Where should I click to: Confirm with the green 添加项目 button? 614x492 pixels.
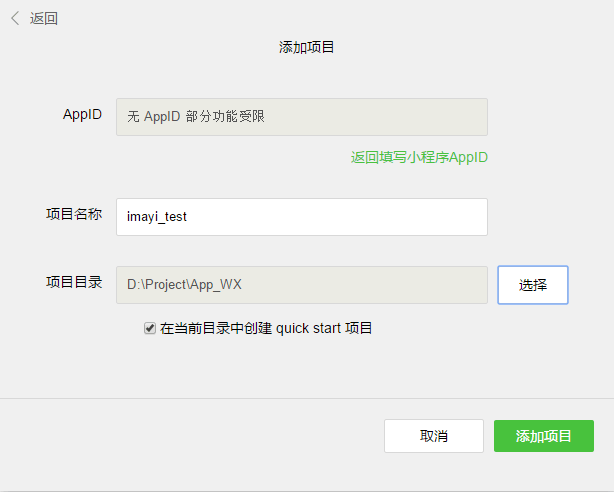pos(543,436)
